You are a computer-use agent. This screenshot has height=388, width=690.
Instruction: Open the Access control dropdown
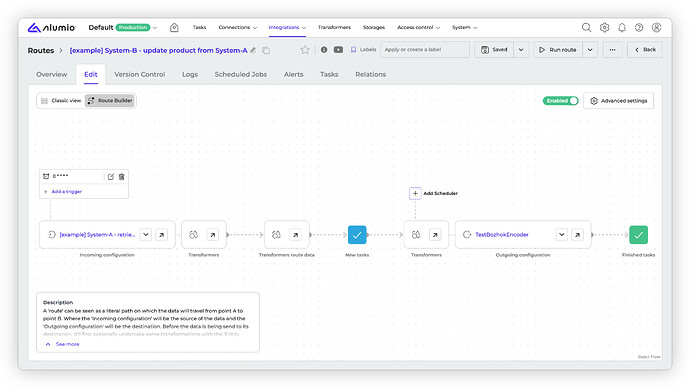point(418,27)
